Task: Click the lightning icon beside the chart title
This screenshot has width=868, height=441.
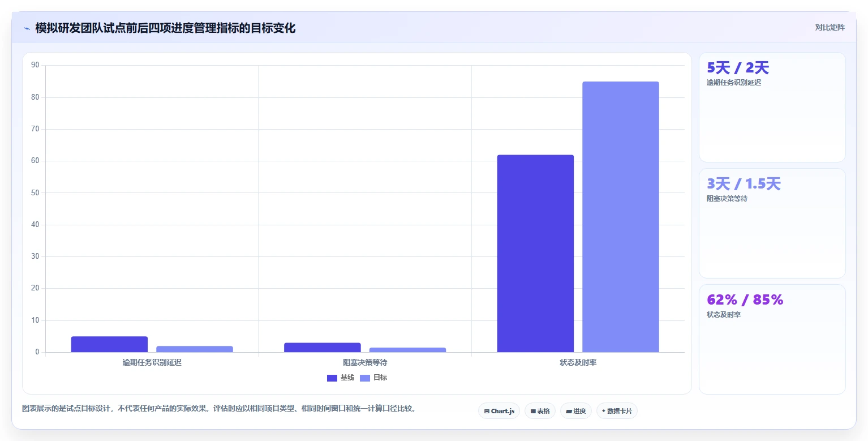Action: pos(27,28)
